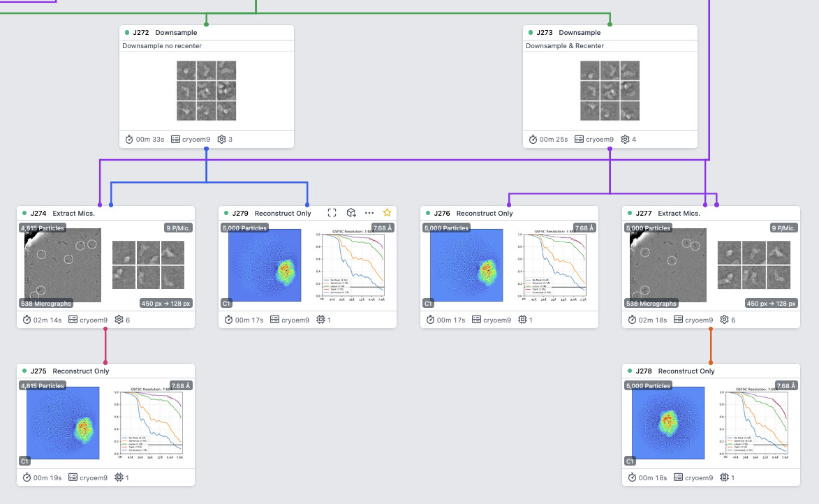Screen dimensions: 819x504
Task: Select the J272 Downsample job title
Action: (176, 33)
